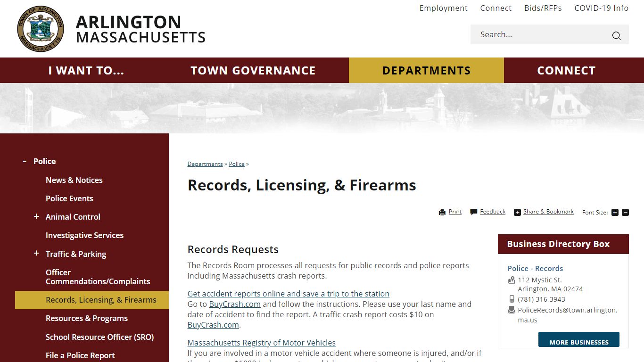Open School Resource Officer (SRO) page
644x362 pixels.
tap(100, 337)
